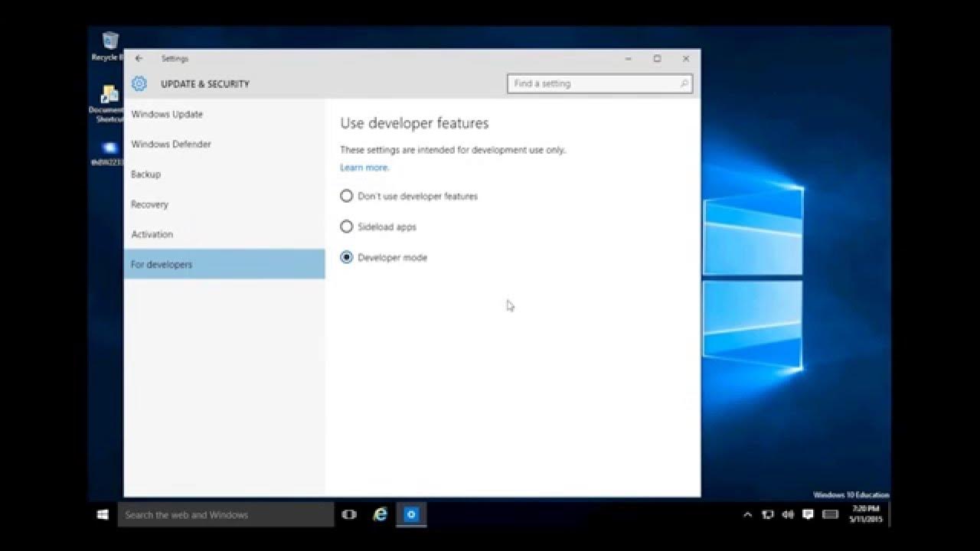Open Task View on the taskbar

click(x=349, y=515)
